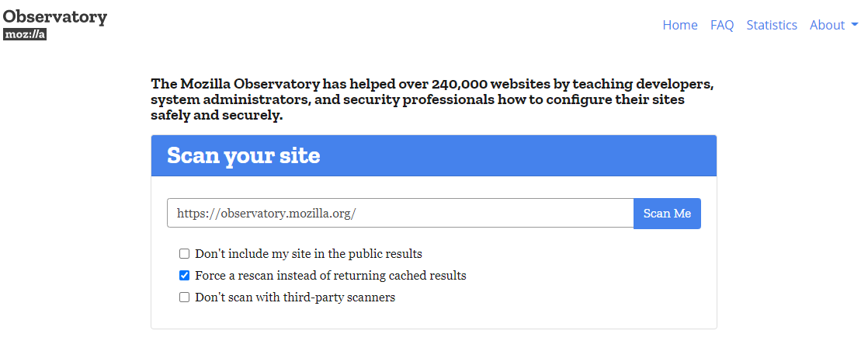Image resolution: width=868 pixels, height=341 pixels.
Task: Focus the site URL input field
Action: (x=400, y=214)
